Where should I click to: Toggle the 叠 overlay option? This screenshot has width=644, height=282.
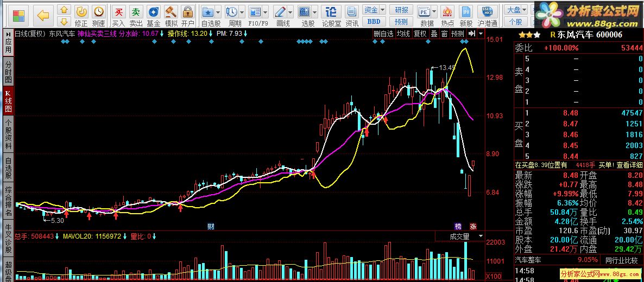point(434,34)
